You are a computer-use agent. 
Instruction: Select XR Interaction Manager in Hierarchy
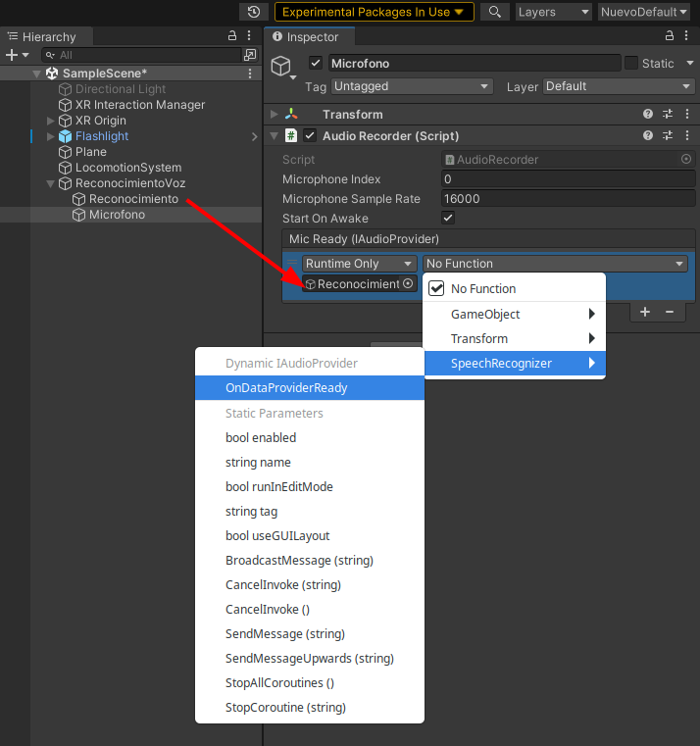tap(140, 105)
